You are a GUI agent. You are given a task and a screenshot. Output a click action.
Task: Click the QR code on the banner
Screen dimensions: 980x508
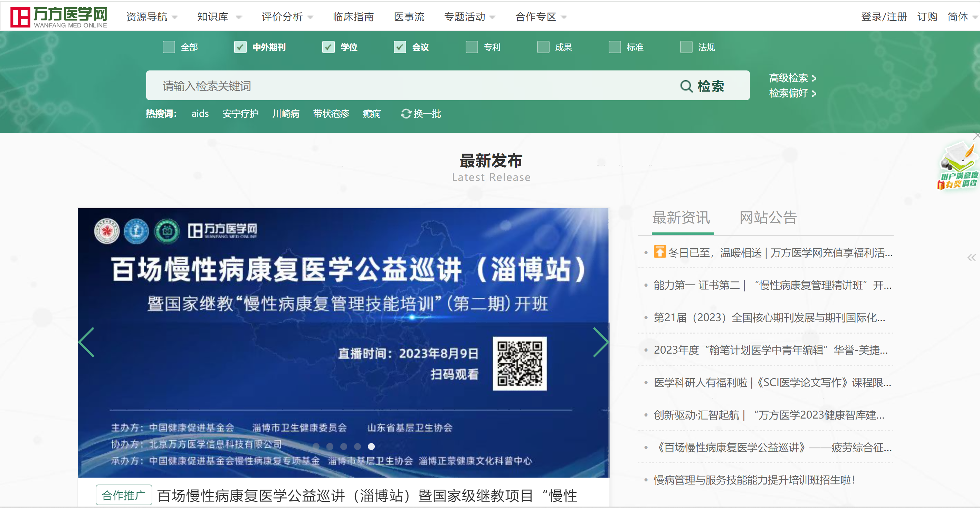click(x=520, y=363)
